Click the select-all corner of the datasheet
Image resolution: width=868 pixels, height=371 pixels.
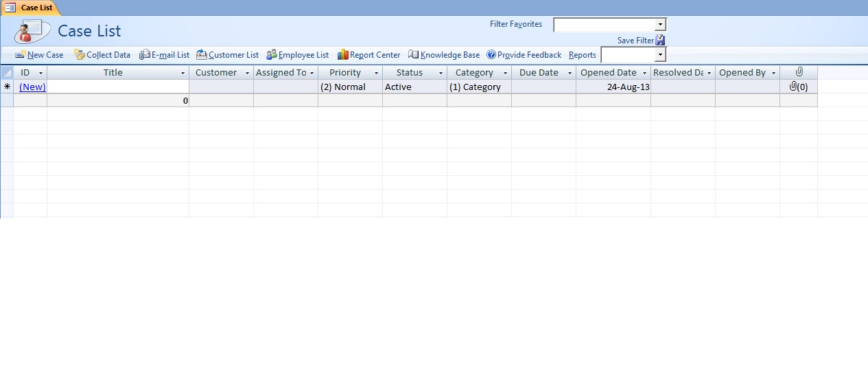click(7, 72)
